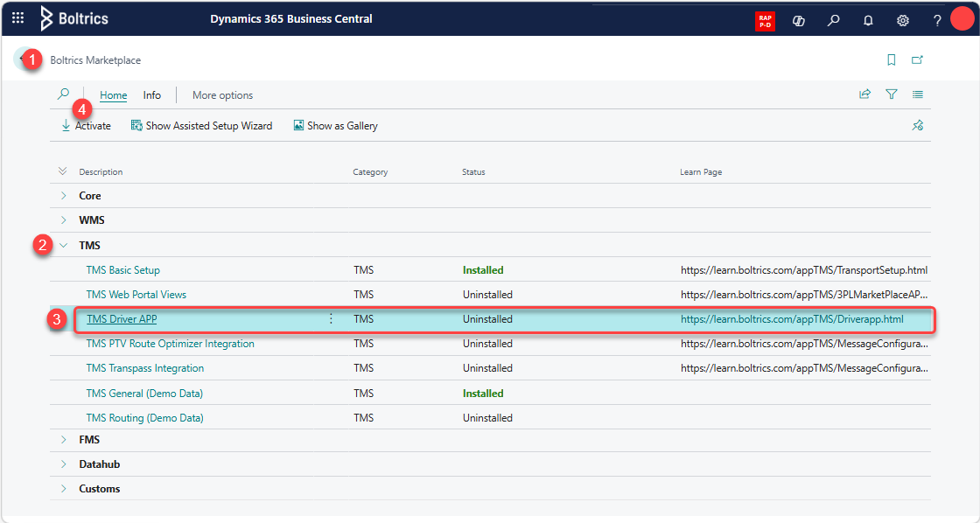Viewport: 980px width, 523px height.
Task: Expand the Datahub group
Action: 64,464
